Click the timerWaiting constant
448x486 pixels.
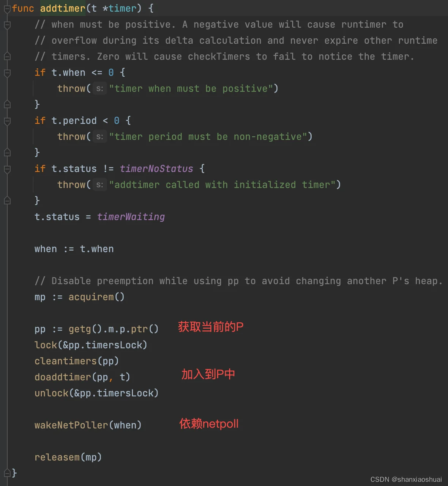tap(131, 217)
